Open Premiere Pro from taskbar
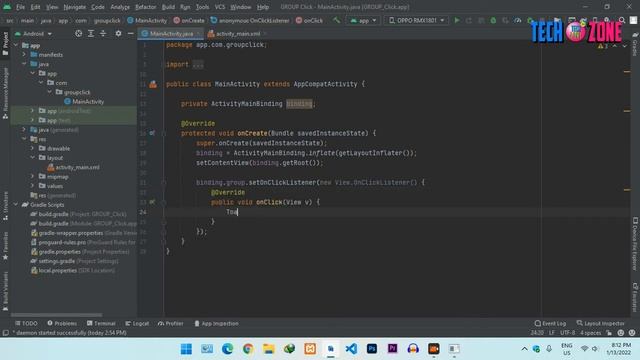 tap(392, 349)
